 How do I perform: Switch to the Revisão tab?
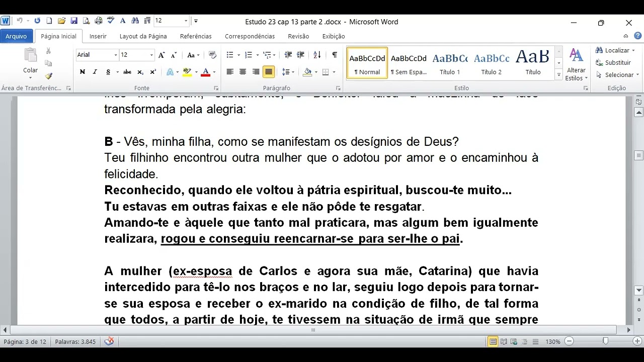298,36
